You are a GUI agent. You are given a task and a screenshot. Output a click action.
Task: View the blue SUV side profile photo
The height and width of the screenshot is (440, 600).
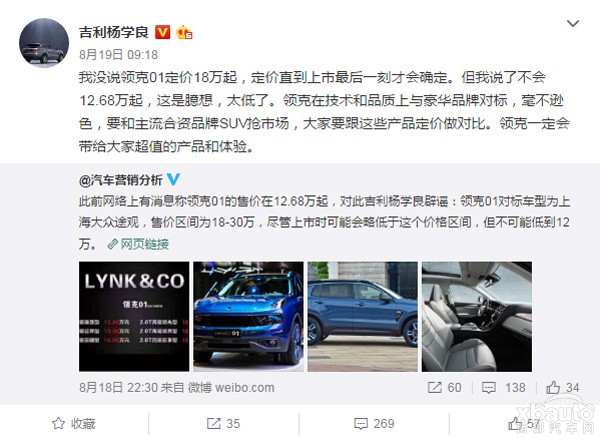point(363,316)
